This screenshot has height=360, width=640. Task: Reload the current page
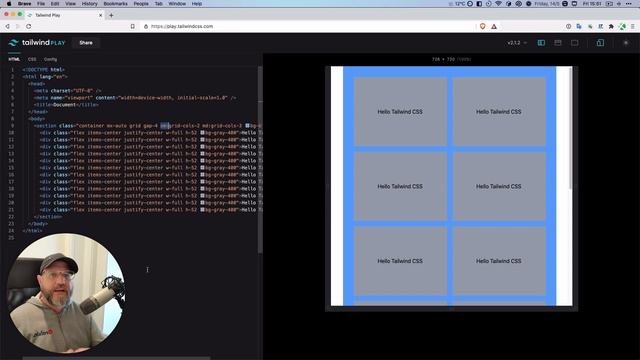tap(29, 26)
